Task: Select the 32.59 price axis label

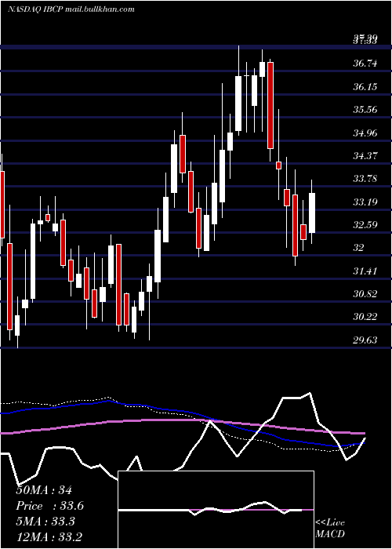Action: point(365,224)
